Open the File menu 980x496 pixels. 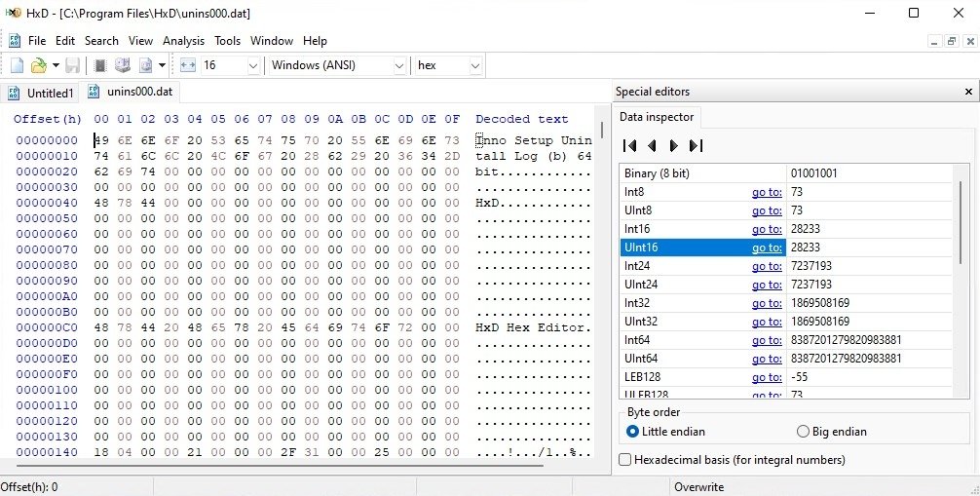pos(37,41)
